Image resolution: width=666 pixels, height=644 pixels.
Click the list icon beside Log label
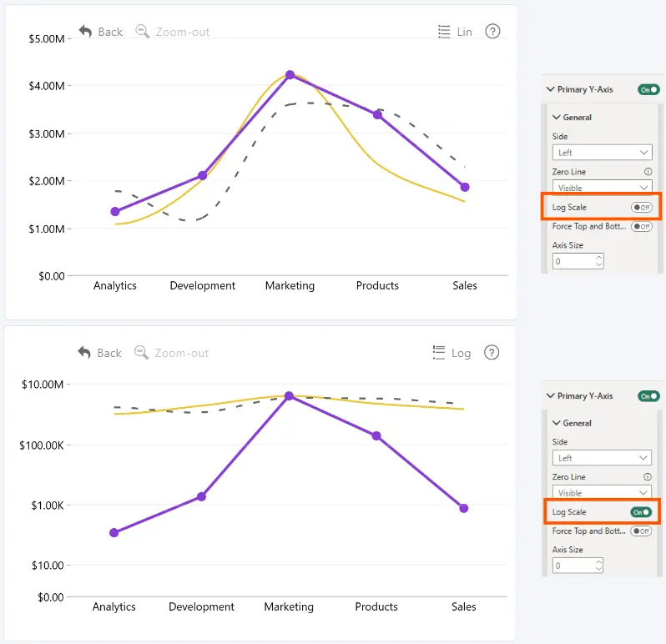(x=439, y=352)
